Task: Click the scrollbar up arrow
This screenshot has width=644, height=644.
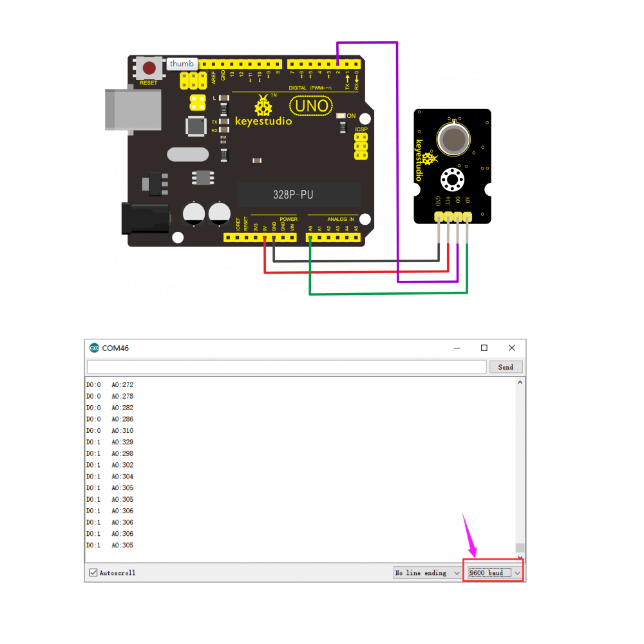Action: tap(520, 383)
